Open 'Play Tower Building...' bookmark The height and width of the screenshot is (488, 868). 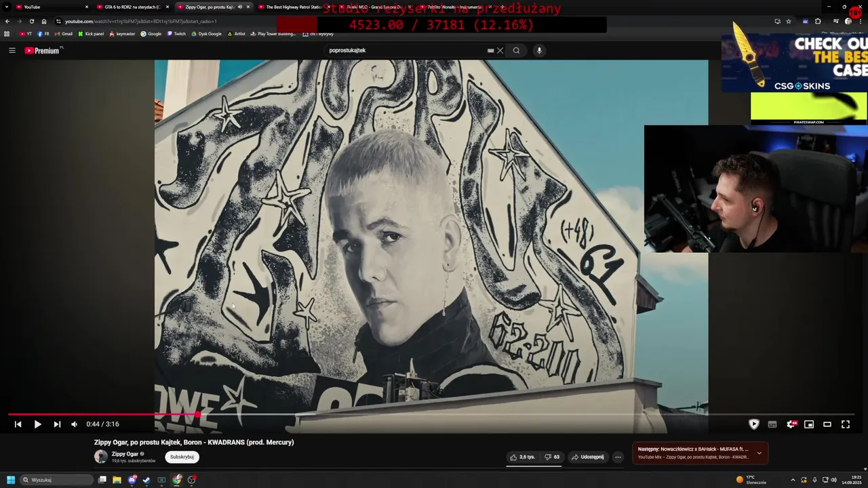pos(273,34)
